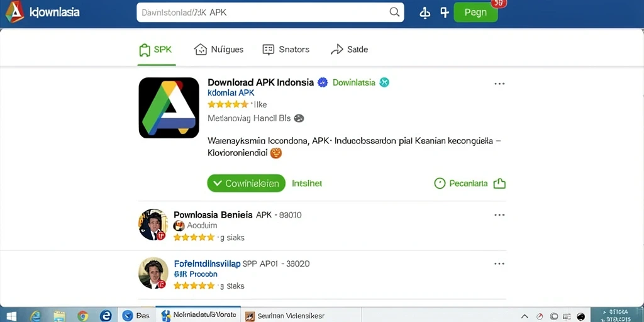Click the bell-like icon beside the plus icon
The width and height of the screenshot is (644, 322).
(x=425, y=13)
